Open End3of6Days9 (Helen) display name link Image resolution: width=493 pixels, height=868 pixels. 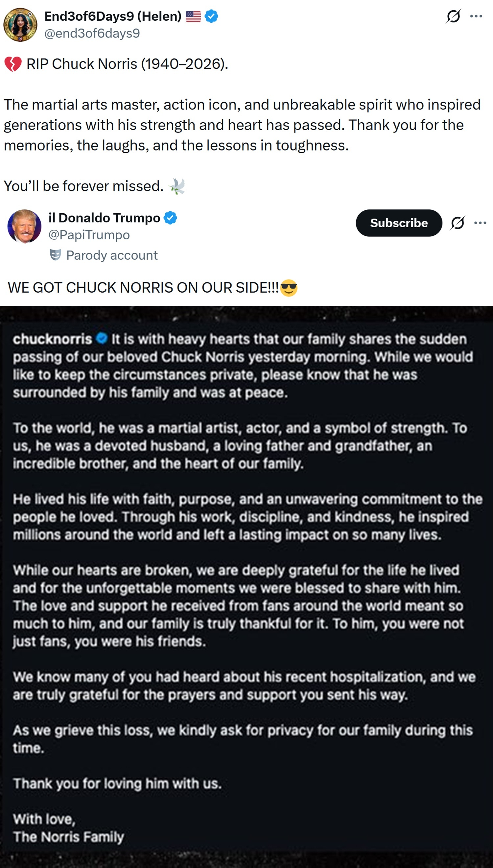113,16
